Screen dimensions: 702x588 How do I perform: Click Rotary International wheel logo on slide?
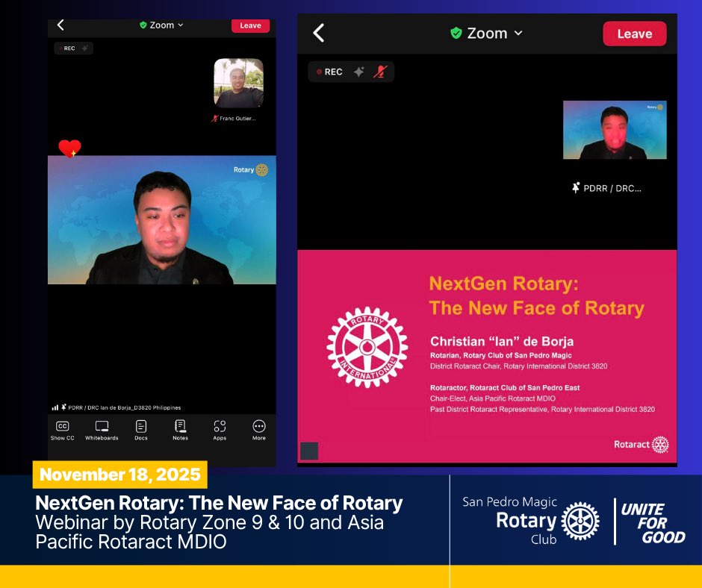[x=367, y=347]
